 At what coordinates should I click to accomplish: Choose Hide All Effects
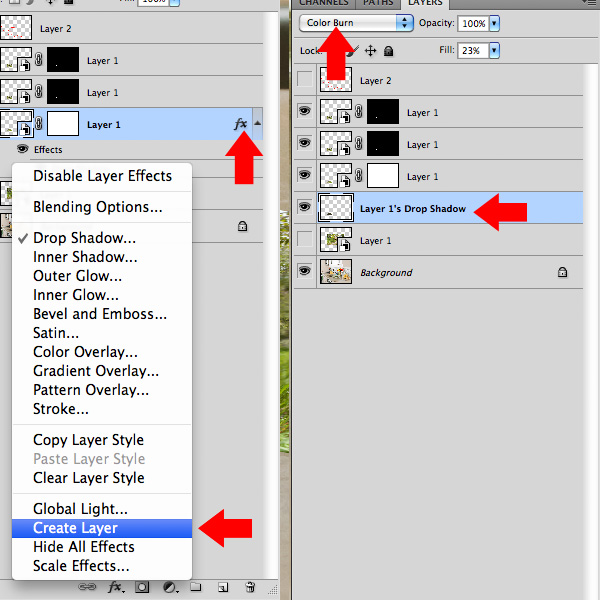pos(102,547)
